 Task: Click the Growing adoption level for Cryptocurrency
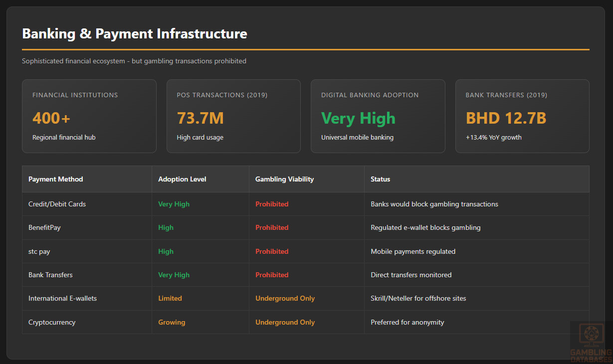(x=172, y=322)
